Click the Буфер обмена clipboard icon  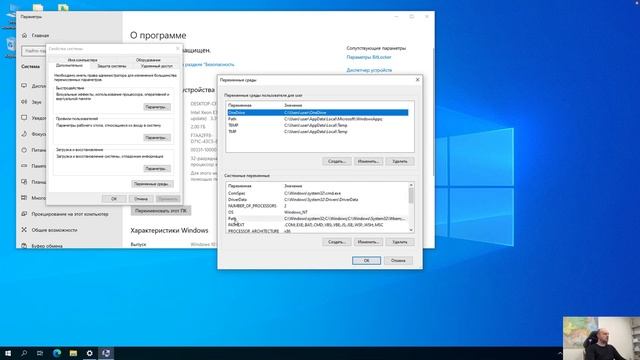[x=24, y=246]
